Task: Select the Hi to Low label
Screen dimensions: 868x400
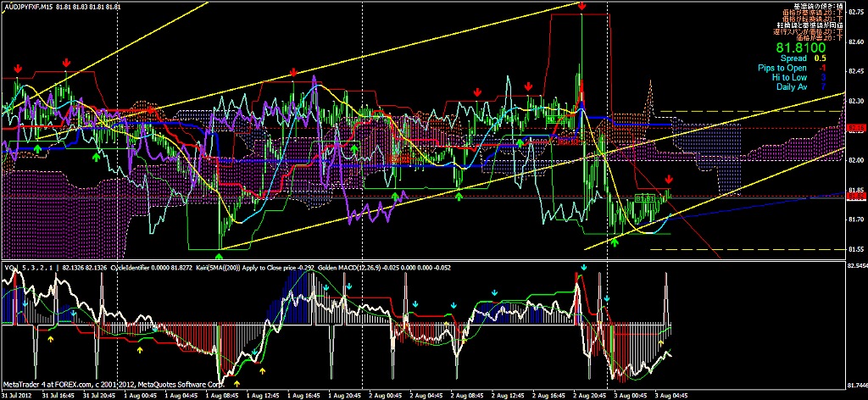Action: [789, 77]
